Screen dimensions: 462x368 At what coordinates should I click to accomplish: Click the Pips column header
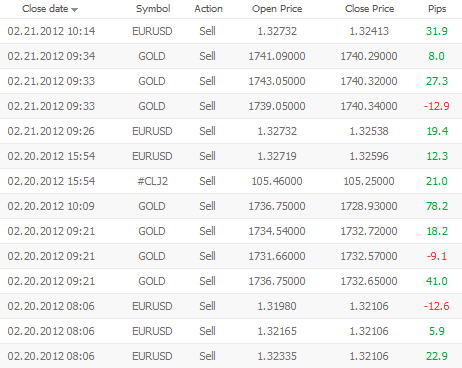tap(437, 9)
